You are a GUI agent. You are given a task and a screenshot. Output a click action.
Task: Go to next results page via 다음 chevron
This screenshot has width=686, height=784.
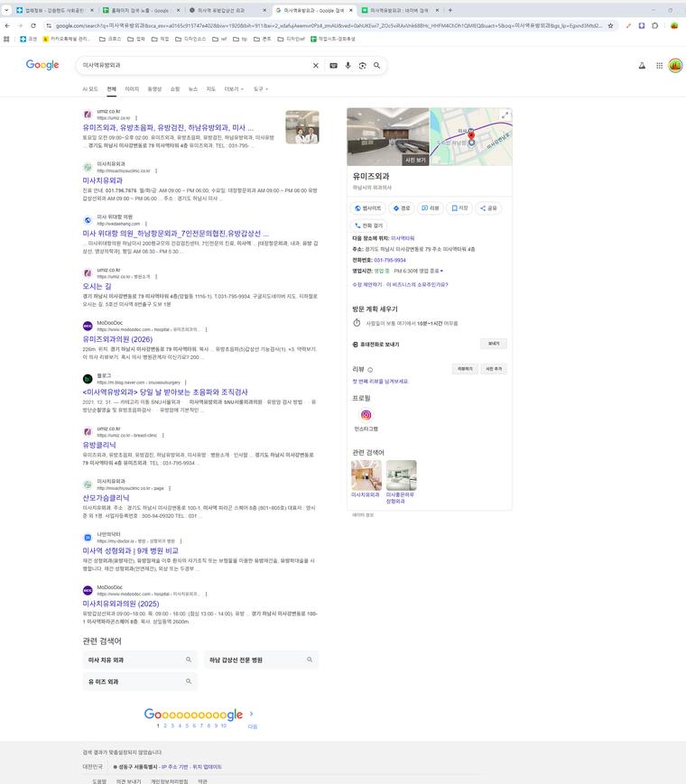[252, 714]
